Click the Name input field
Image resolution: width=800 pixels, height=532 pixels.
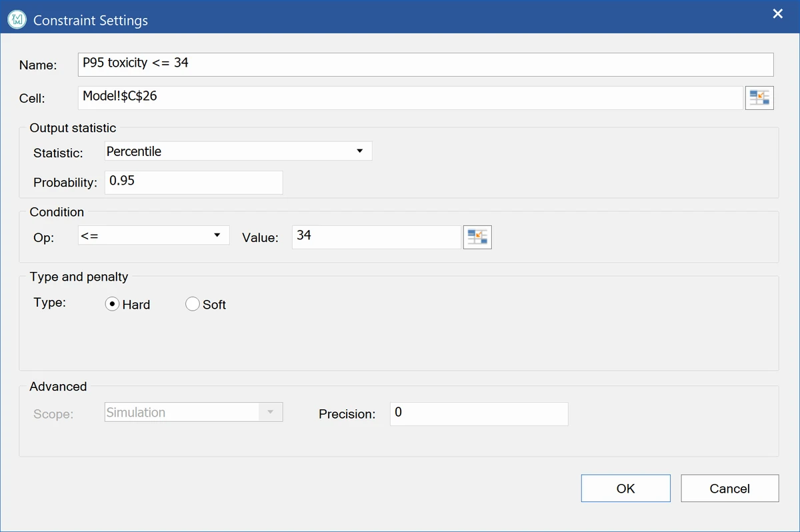426,65
